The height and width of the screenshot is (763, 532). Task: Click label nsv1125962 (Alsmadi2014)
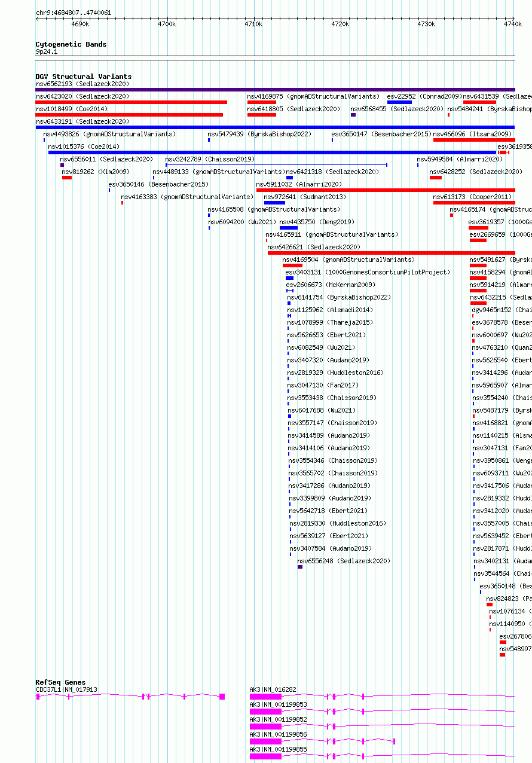click(x=330, y=310)
